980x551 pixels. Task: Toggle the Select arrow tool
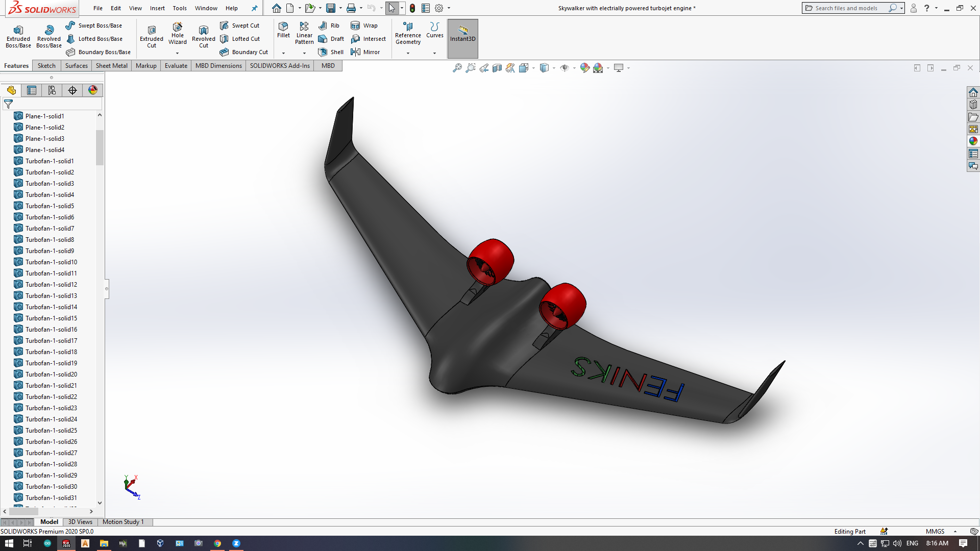pyautogui.click(x=391, y=8)
